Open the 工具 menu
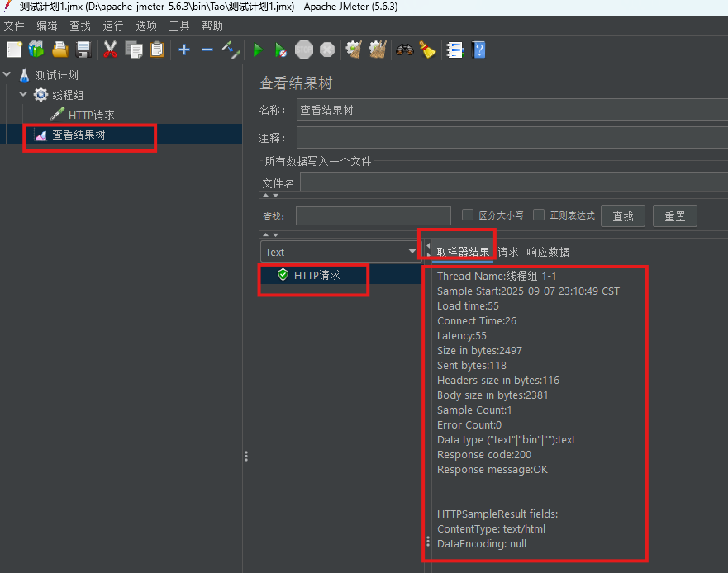This screenshot has height=573, width=728. tap(179, 26)
